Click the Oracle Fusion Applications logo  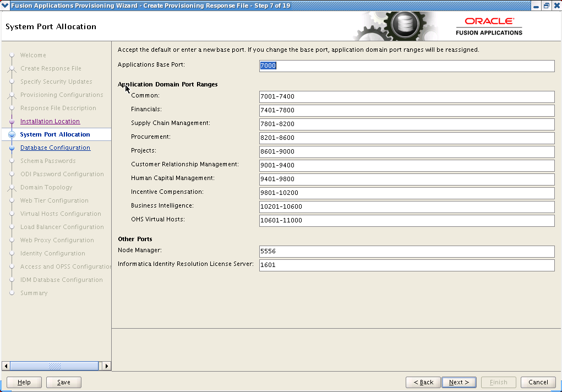click(489, 26)
